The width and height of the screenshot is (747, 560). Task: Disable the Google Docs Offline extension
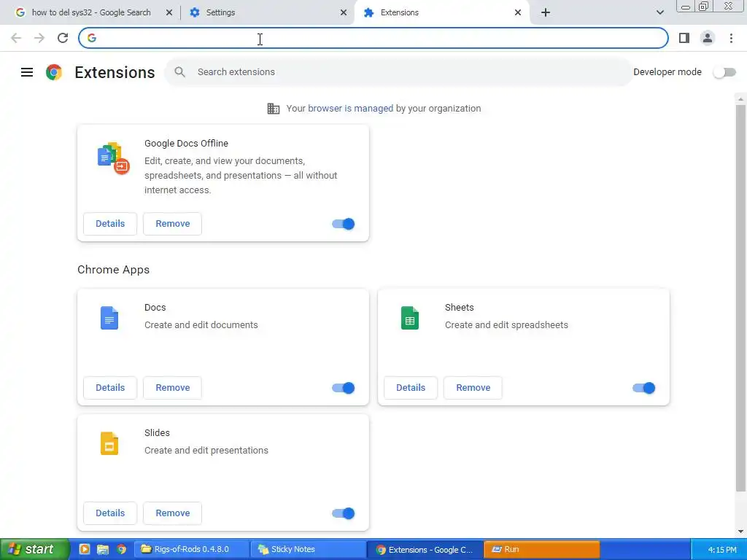pos(344,224)
